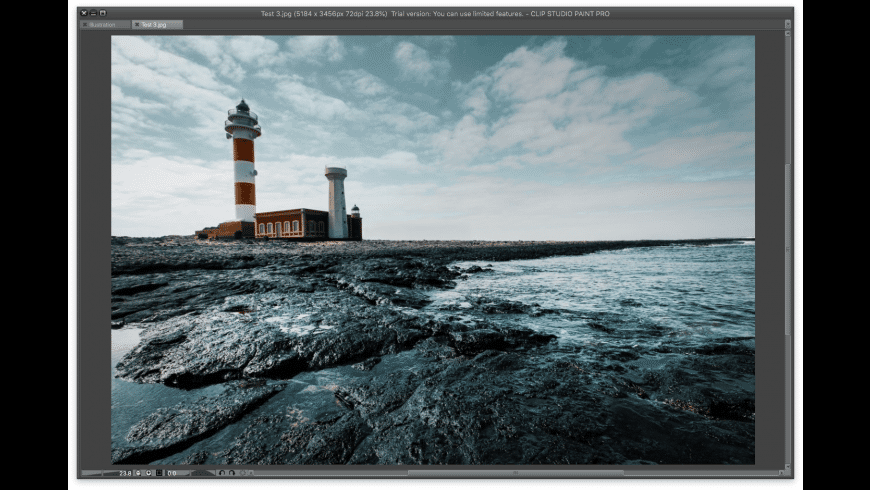Switch to the Illustration canvas tab

(106, 24)
